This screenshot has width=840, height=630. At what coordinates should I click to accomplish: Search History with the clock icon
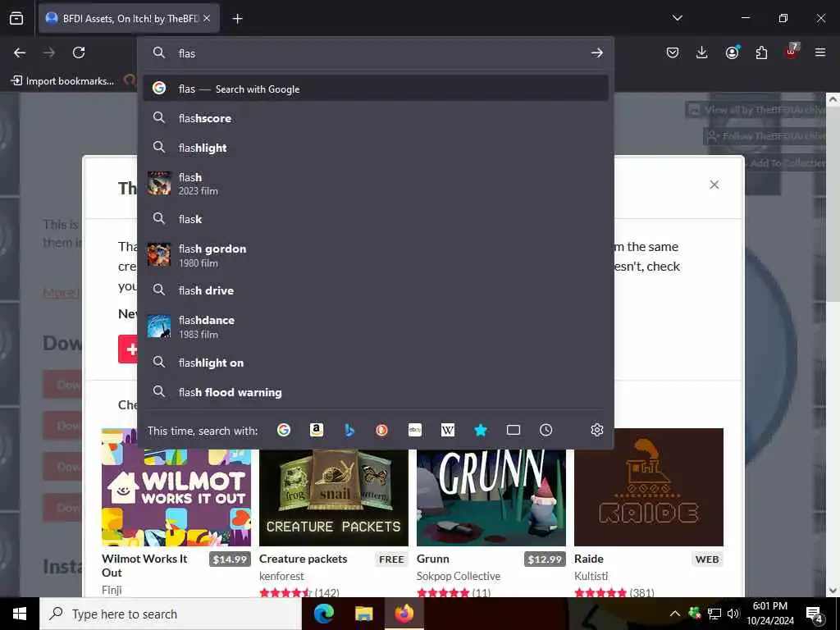546,430
